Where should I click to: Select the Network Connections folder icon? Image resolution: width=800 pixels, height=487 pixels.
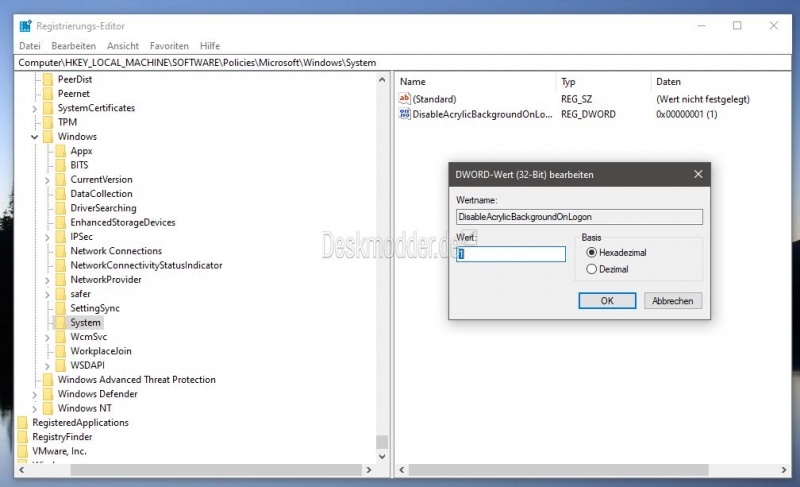pos(61,250)
